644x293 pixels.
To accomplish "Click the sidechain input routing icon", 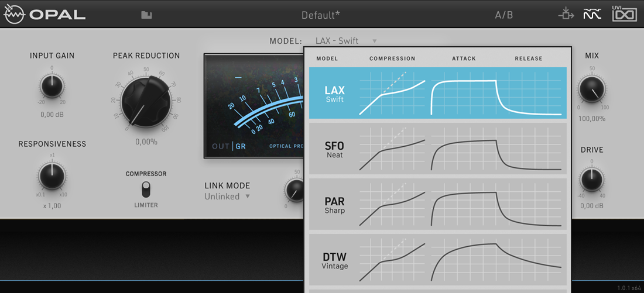I will click(566, 15).
